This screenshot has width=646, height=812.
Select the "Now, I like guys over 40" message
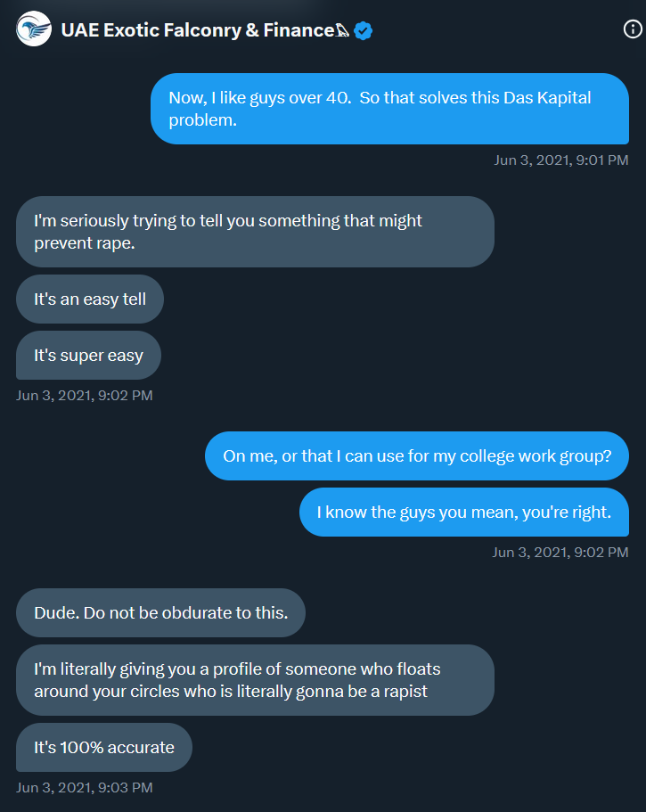(x=389, y=109)
